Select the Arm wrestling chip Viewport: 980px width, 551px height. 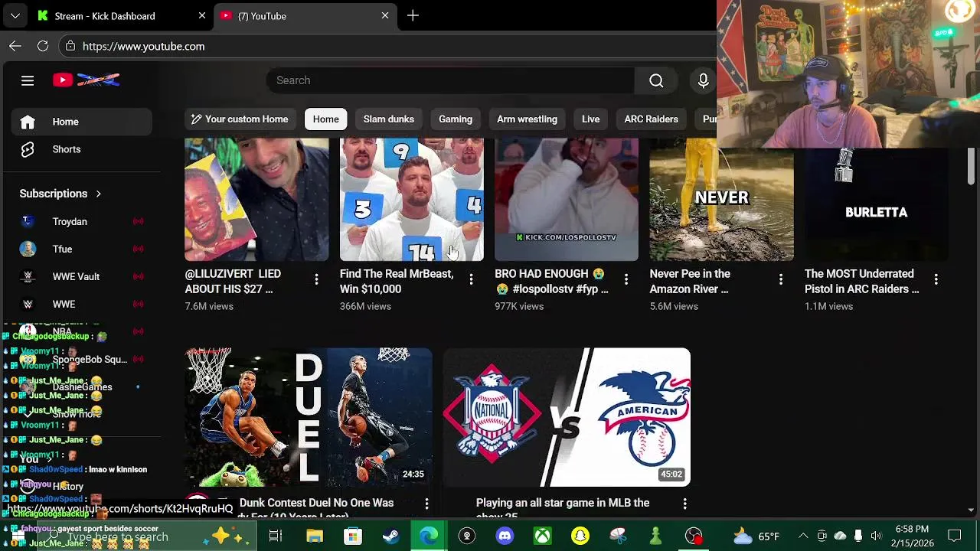coord(527,119)
